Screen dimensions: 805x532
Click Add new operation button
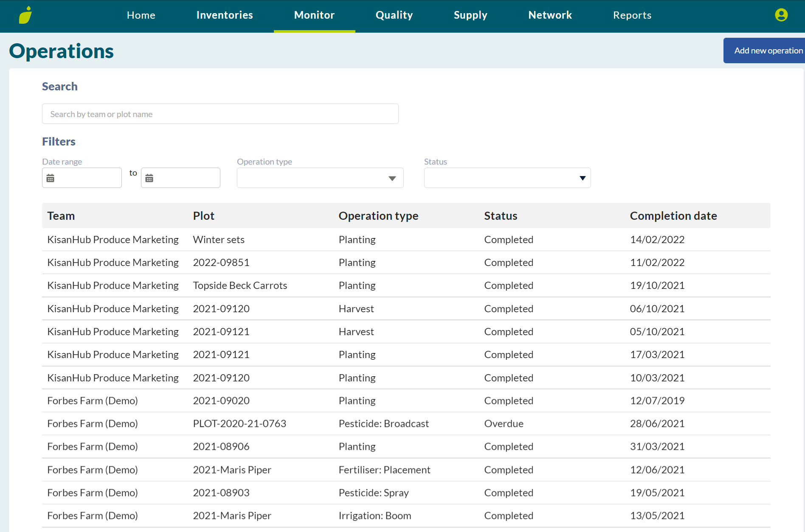[764, 50]
